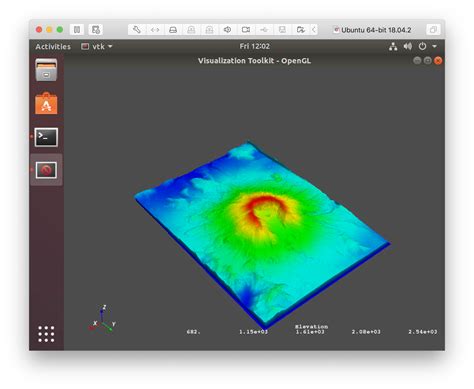Launch Files from the Ubuntu dock
Screen dimensions: 474x389
coord(46,70)
